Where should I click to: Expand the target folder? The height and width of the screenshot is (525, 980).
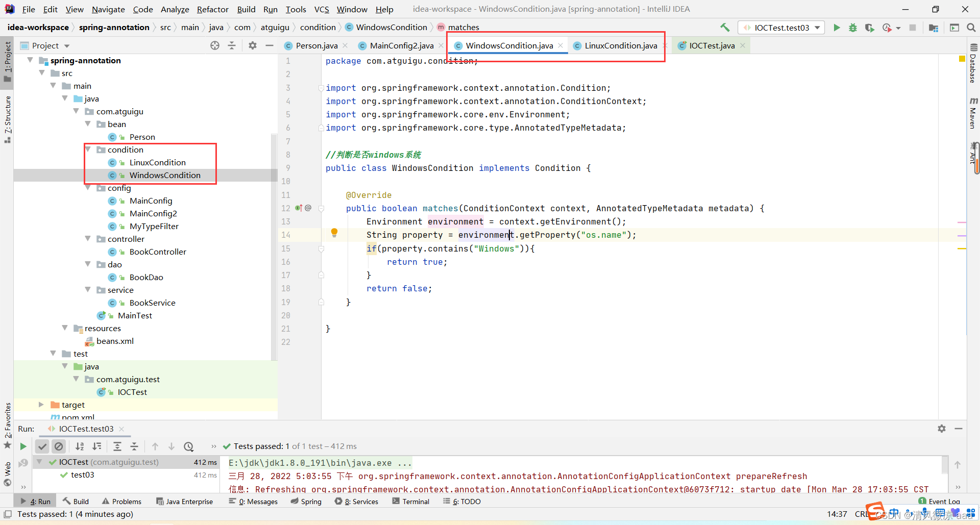click(x=41, y=405)
